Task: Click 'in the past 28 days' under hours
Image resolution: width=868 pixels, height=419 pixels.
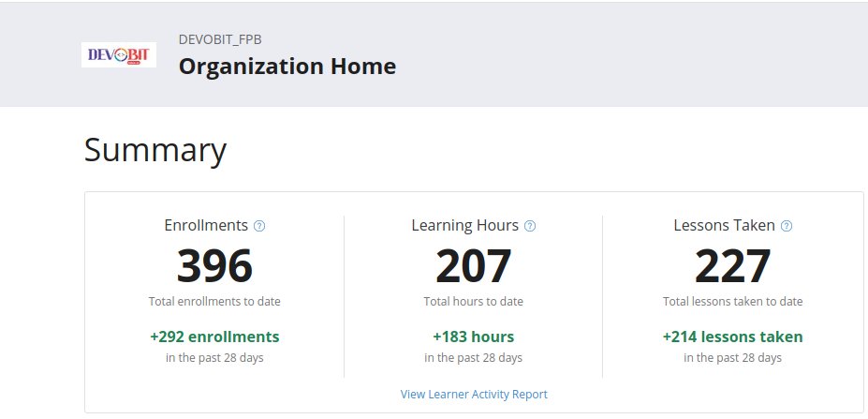Action: 473,357
